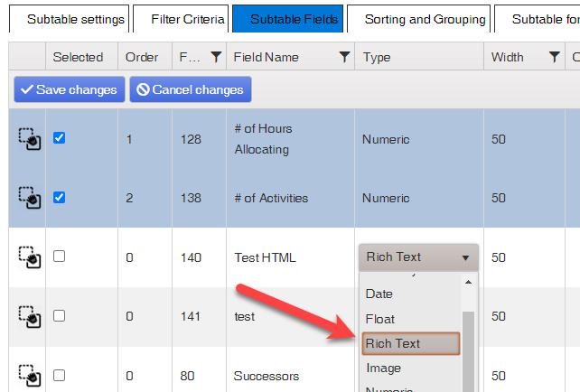Uncheck Selected box for # of Activities

60,197
